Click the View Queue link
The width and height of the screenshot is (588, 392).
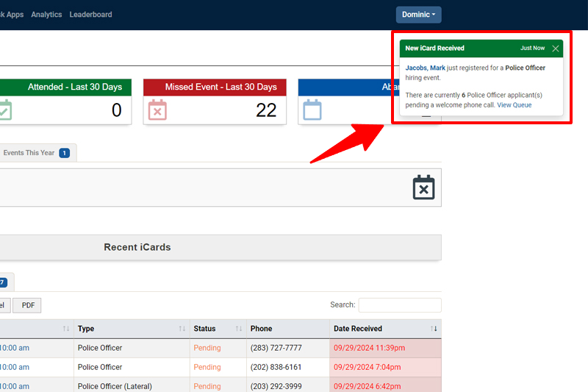514,105
